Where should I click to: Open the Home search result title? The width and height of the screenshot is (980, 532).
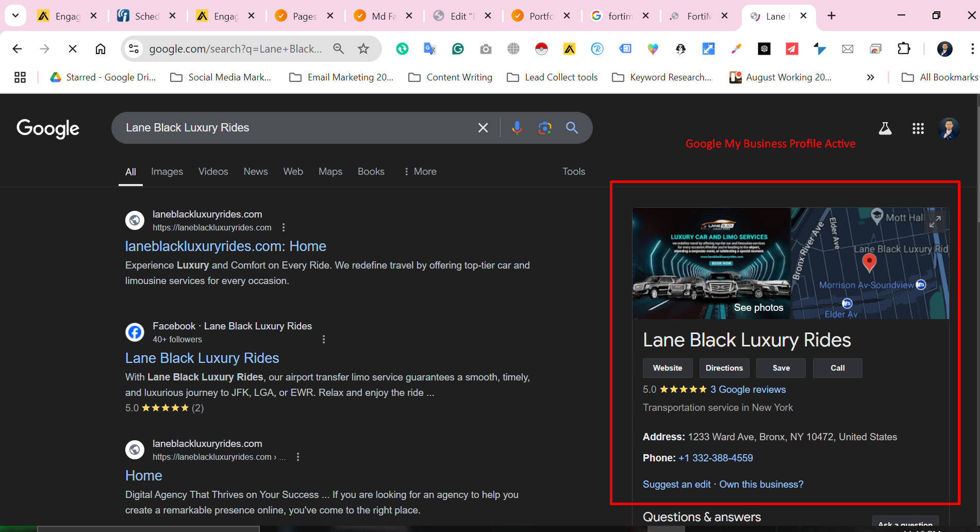point(144,476)
